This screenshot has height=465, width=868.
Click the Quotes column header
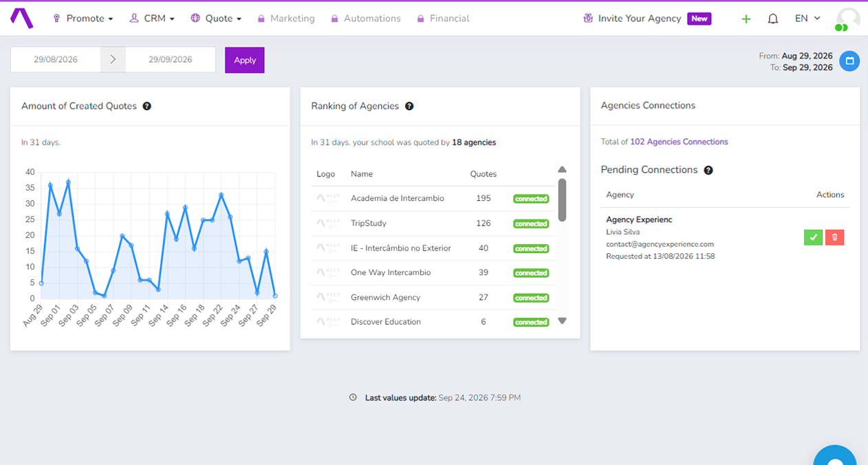483,174
